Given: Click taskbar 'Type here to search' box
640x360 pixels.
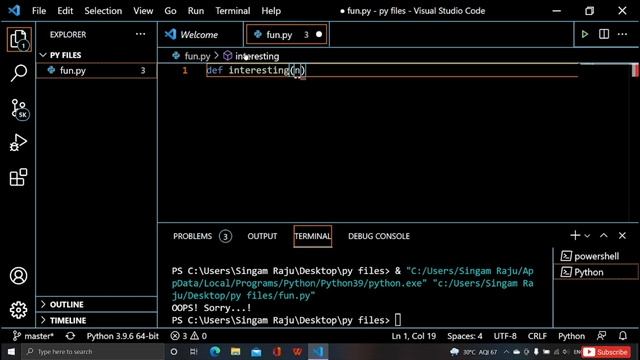Looking at the screenshot, I should tap(93, 351).
